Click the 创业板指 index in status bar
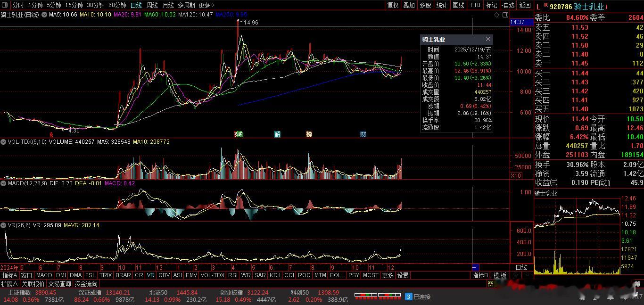Image resolution: width=644 pixels, height=305 pixels. (231, 293)
